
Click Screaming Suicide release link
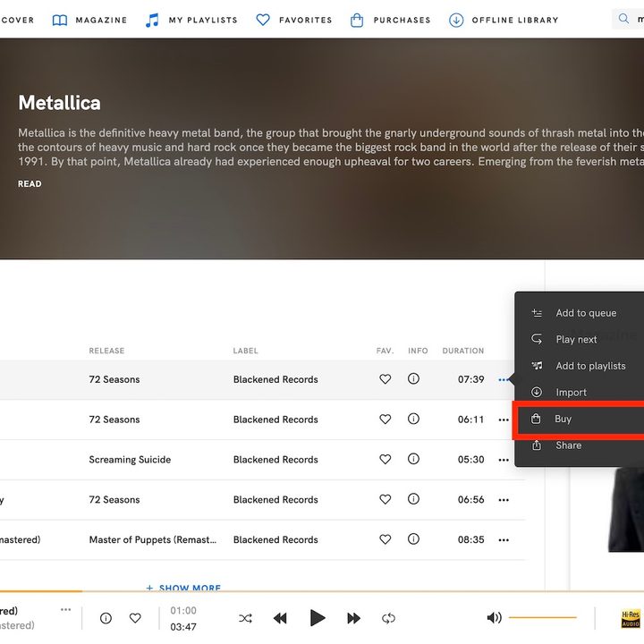[x=130, y=460]
